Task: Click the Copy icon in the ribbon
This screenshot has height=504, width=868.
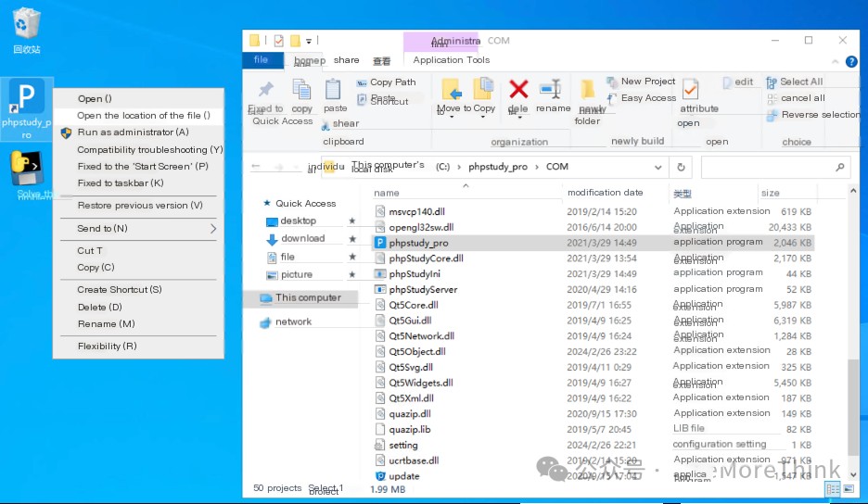Action: [301, 89]
